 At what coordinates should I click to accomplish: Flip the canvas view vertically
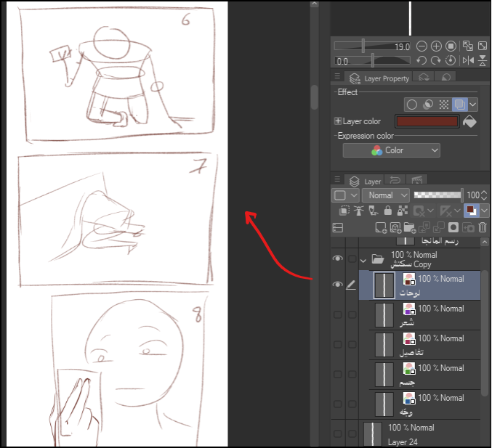pos(483,60)
